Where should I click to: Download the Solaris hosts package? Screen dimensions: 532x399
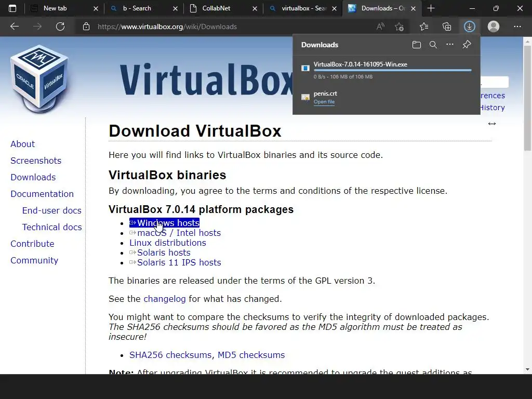click(x=160, y=252)
